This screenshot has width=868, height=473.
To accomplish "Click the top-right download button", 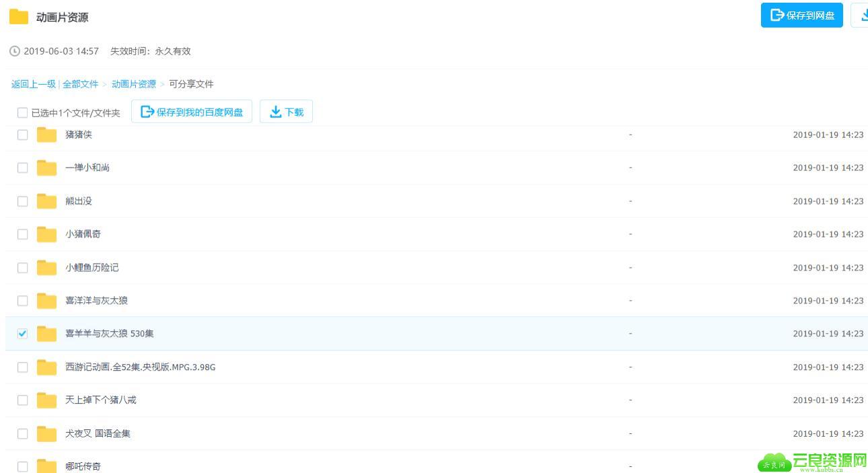I will coord(860,15).
